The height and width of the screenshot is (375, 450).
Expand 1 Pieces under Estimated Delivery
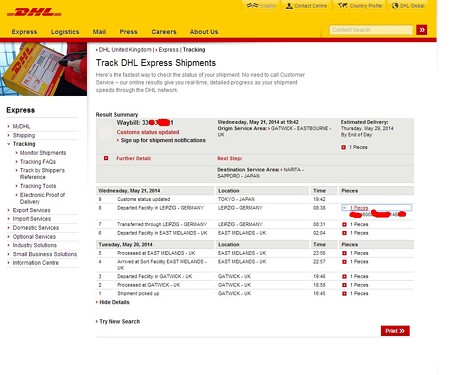click(343, 147)
